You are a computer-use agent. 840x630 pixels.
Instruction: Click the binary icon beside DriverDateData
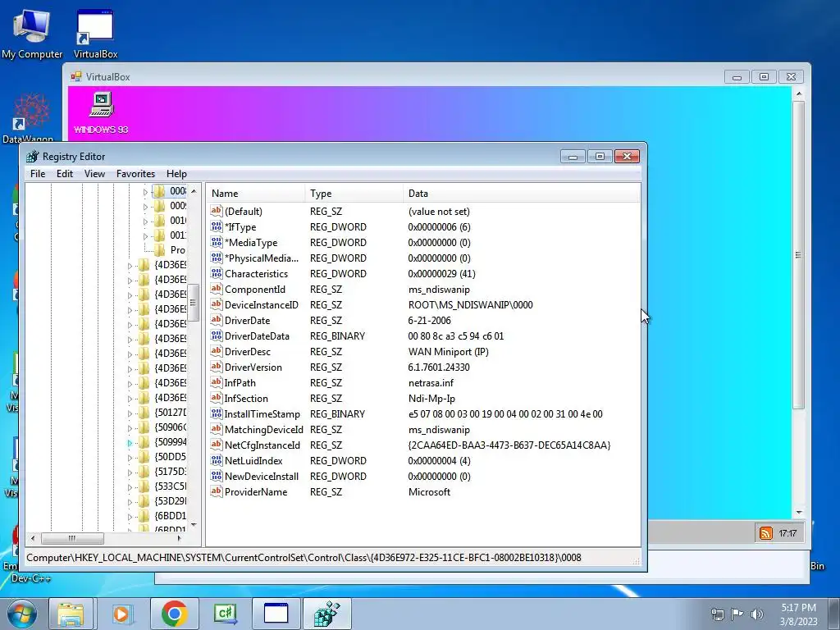pos(217,336)
